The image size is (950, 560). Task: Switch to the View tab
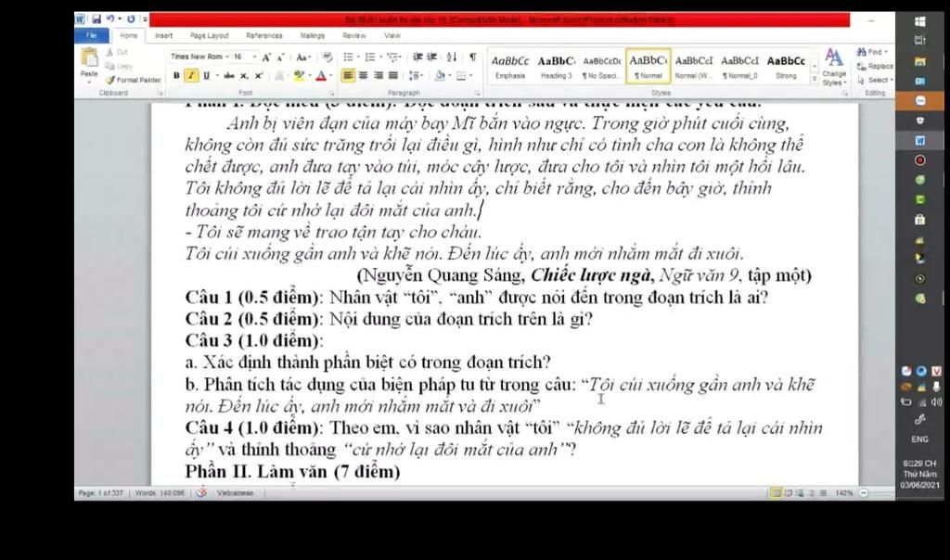(392, 36)
